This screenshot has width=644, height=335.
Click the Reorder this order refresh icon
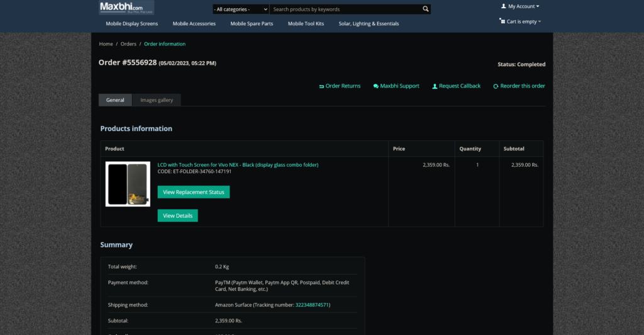pyautogui.click(x=496, y=86)
